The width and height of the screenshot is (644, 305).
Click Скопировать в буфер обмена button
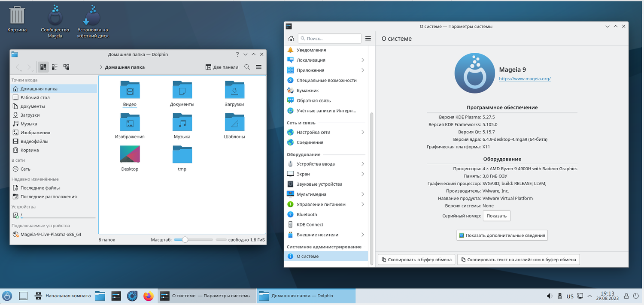(416, 260)
